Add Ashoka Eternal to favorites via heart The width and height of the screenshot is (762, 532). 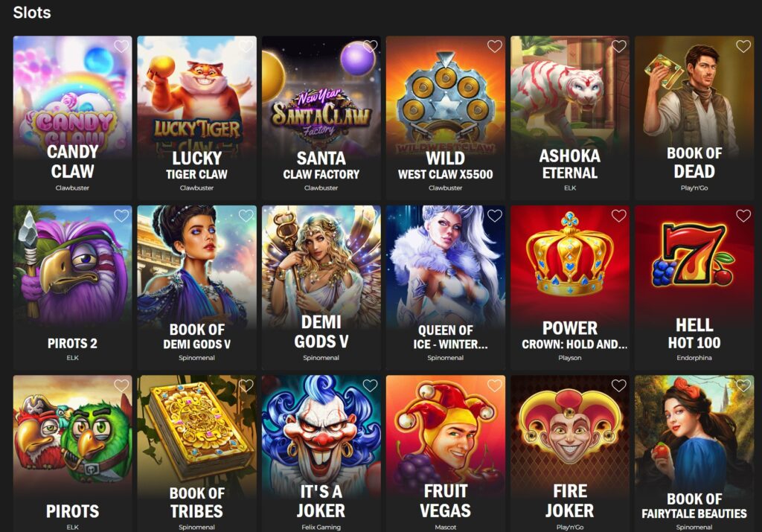point(618,46)
